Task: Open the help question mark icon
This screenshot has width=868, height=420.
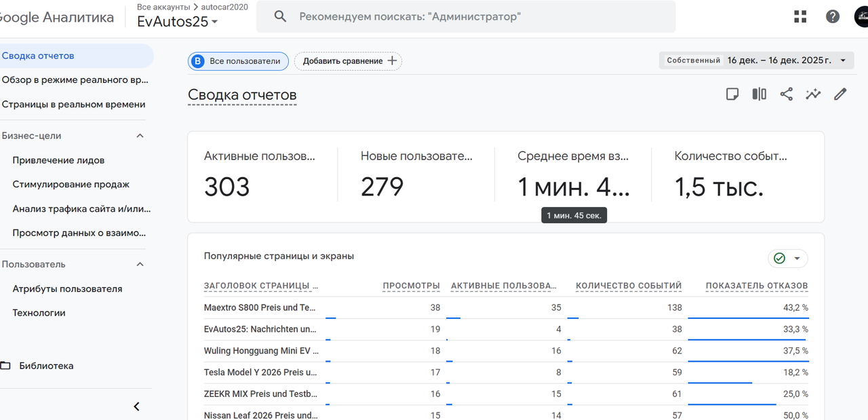Action: (833, 17)
